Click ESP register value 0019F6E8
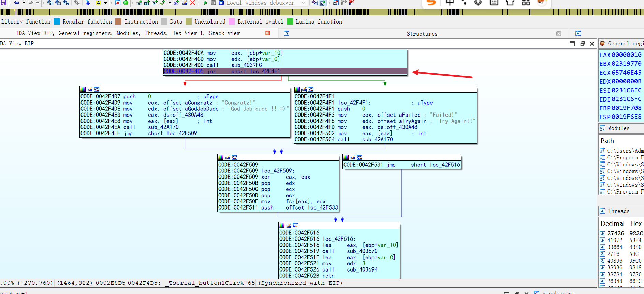The width and height of the screenshot is (644, 294). click(626, 117)
